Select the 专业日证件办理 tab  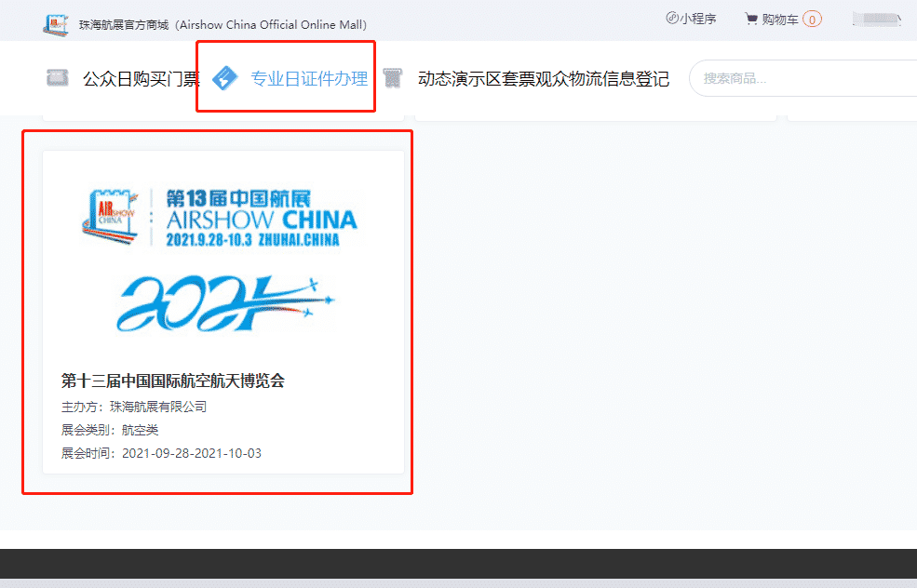pyautogui.click(x=309, y=78)
